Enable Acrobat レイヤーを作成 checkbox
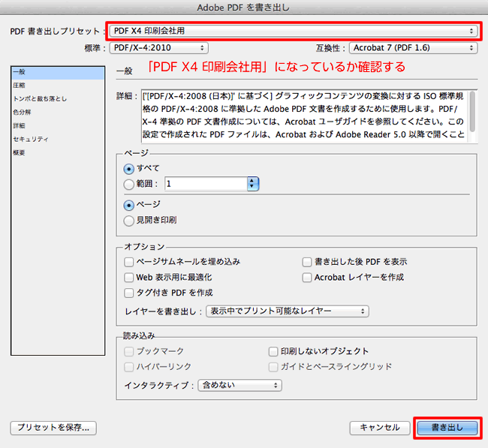This screenshot has height=448, width=488. [307, 278]
